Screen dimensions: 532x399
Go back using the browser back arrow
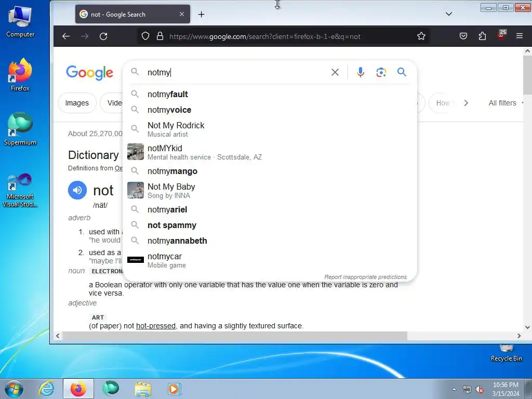point(66,36)
